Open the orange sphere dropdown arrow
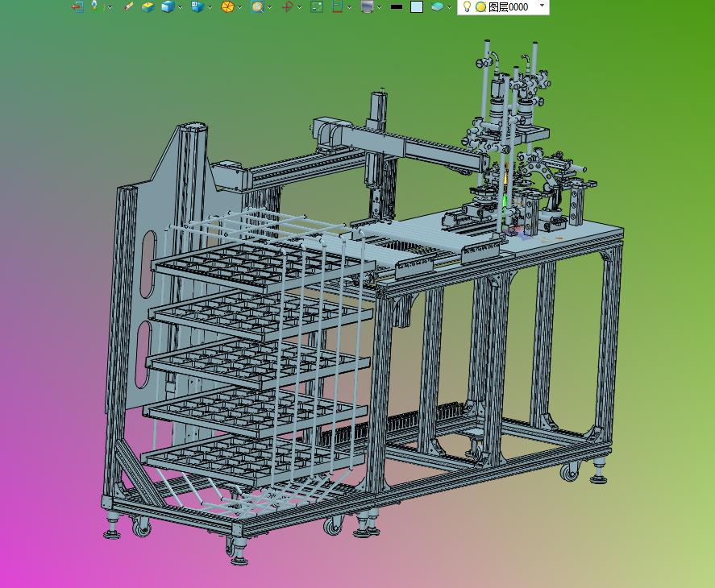Viewport: 715px width, 588px height. click(x=240, y=7)
